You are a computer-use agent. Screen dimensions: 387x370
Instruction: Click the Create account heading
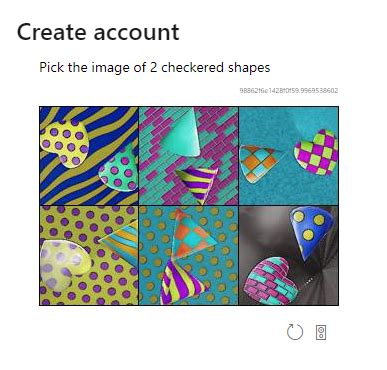98,32
